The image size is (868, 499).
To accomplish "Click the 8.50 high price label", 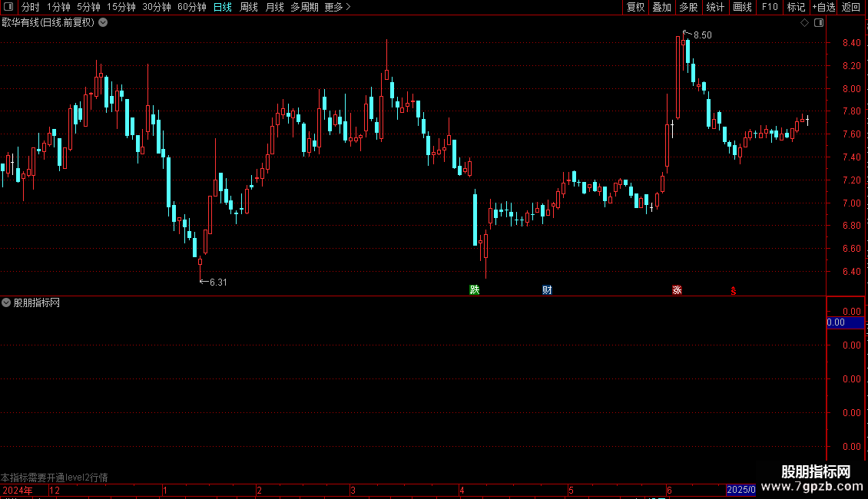I will pos(703,35).
